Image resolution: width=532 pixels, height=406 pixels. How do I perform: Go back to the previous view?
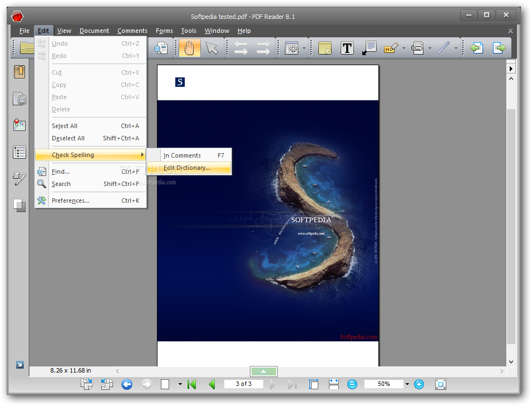[127, 384]
